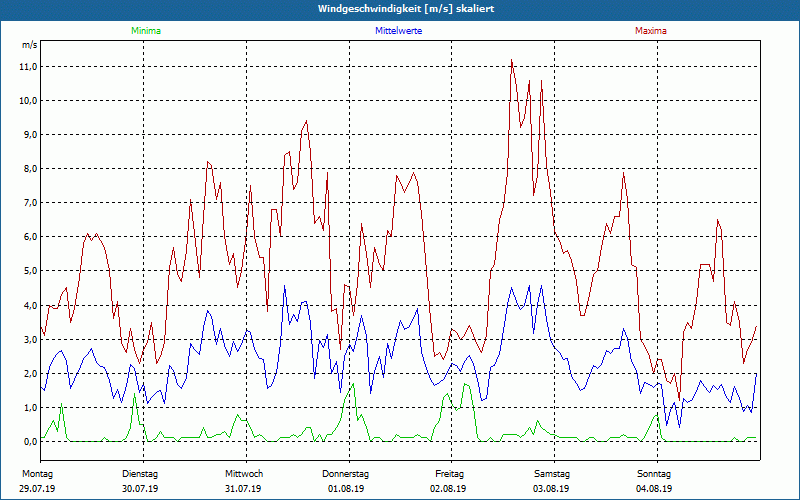Click the 11,0 value on the y-axis
Image resolution: width=800 pixels, height=500 pixels.
(28, 67)
